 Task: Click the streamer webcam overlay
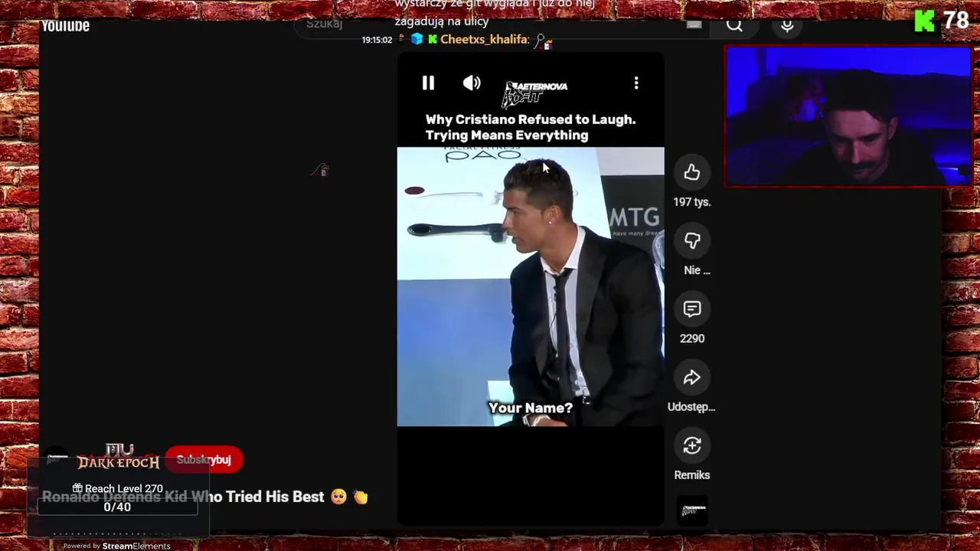click(x=848, y=116)
